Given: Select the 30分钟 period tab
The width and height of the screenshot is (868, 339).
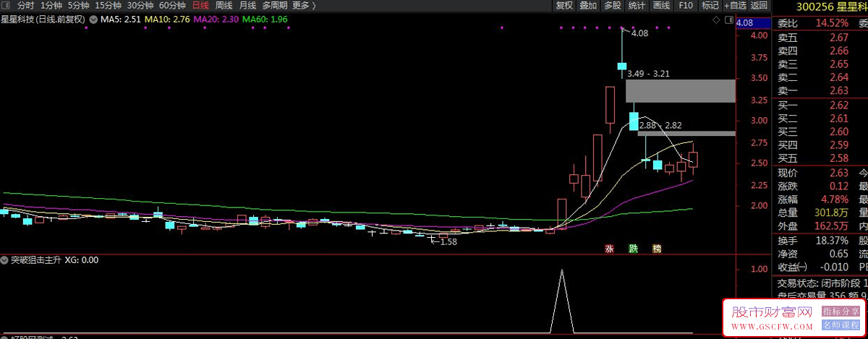Looking at the screenshot, I should pyautogui.click(x=140, y=5).
